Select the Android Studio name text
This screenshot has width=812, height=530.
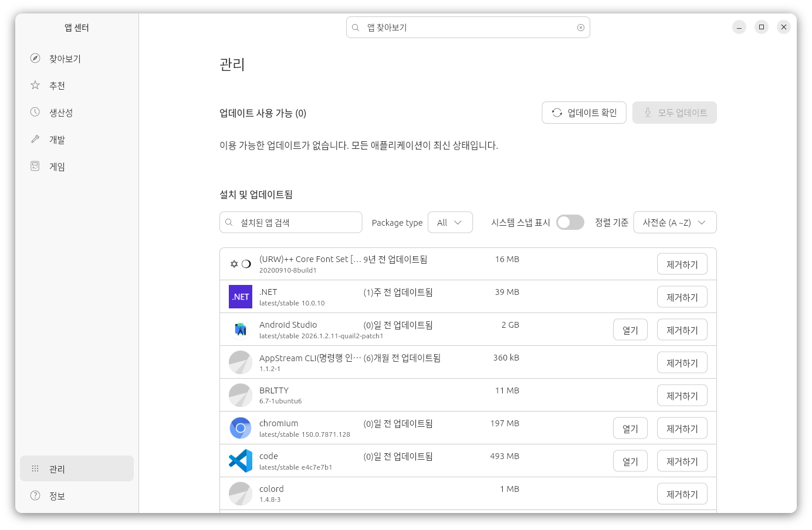tap(288, 324)
